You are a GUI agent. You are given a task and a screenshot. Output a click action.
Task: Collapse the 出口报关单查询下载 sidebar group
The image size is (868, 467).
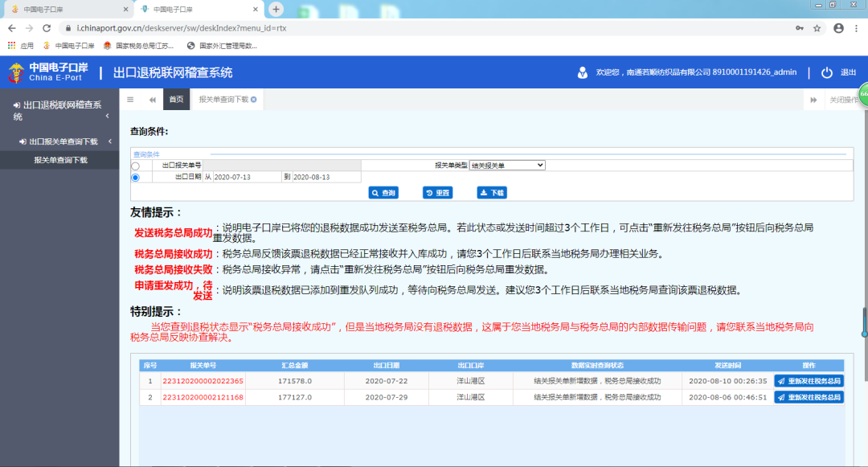pos(59,141)
